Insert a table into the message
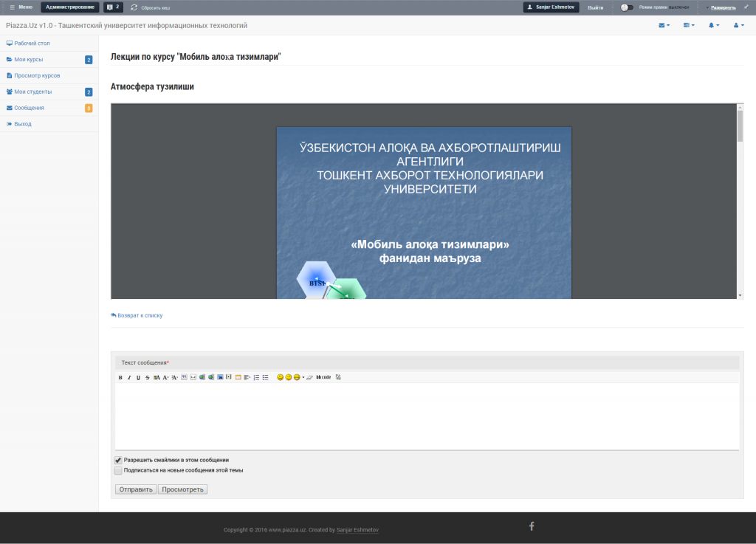This screenshot has height=544, width=756. pos(238,377)
